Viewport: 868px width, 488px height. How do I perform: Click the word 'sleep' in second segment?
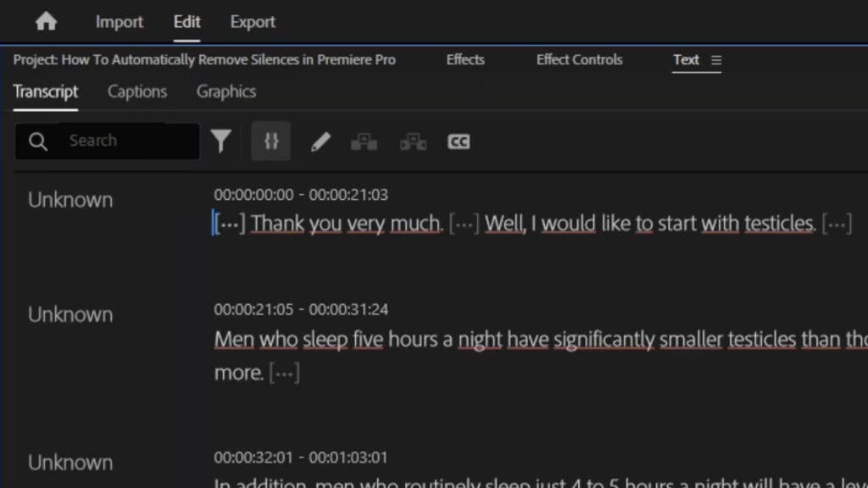pos(325,339)
